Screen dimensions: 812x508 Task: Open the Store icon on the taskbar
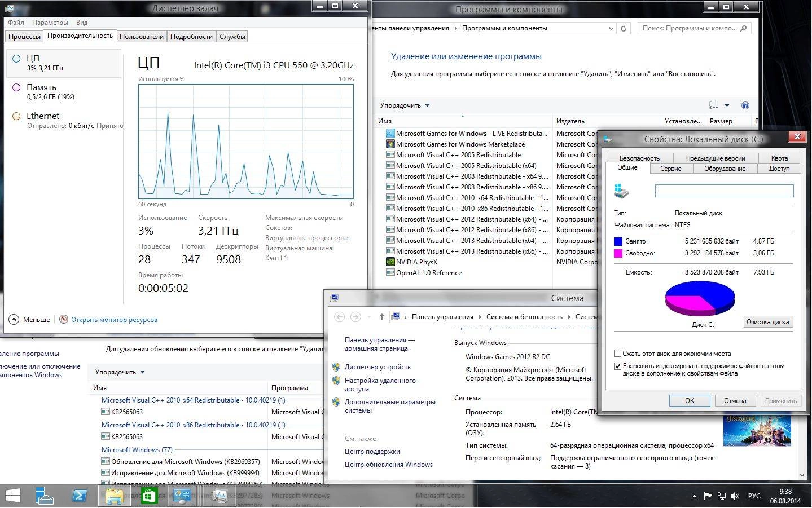[149, 496]
